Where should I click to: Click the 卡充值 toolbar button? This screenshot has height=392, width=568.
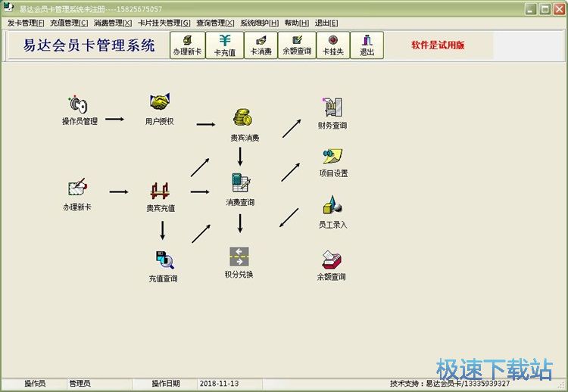tap(225, 45)
